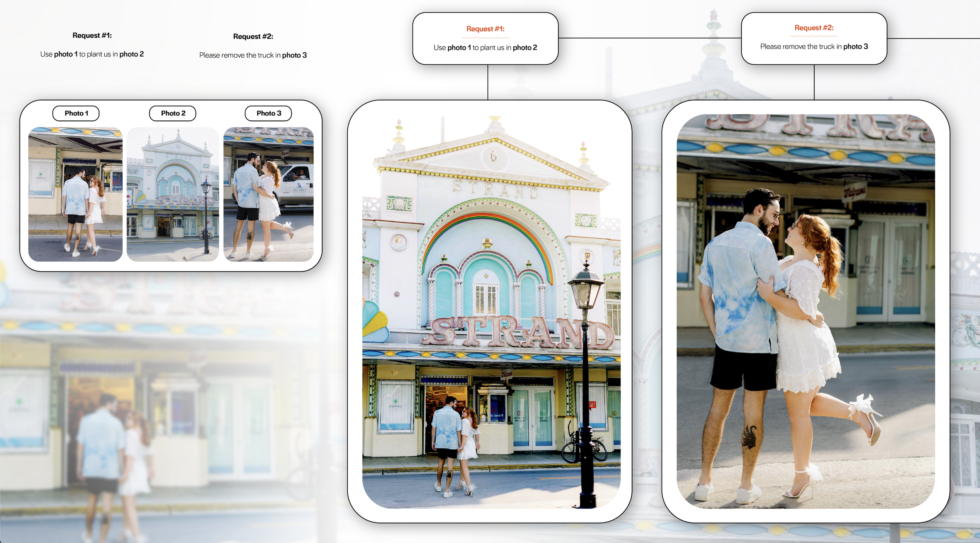Open the Photo 2 Strand building thumbnail

[x=172, y=194]
